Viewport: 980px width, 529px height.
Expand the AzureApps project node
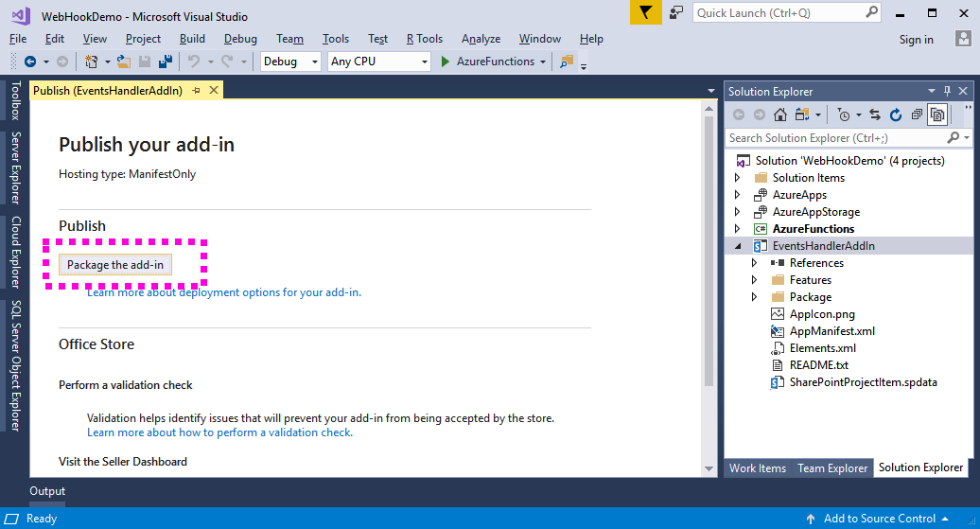pos(738,194)
